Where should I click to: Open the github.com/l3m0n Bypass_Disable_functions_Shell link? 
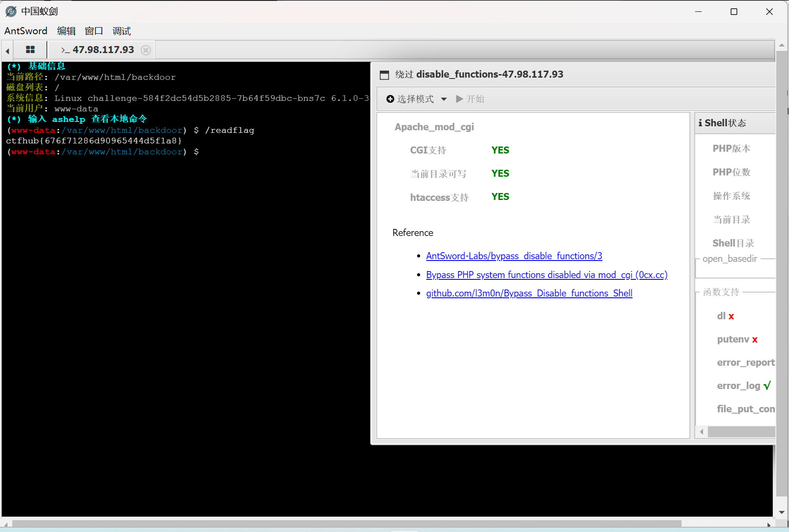pos(529,293)
